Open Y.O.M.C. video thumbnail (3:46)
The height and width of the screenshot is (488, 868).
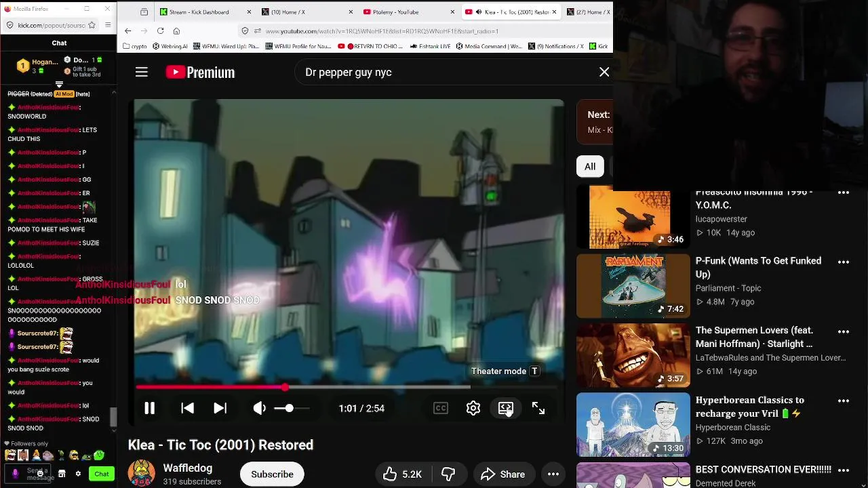633,218
